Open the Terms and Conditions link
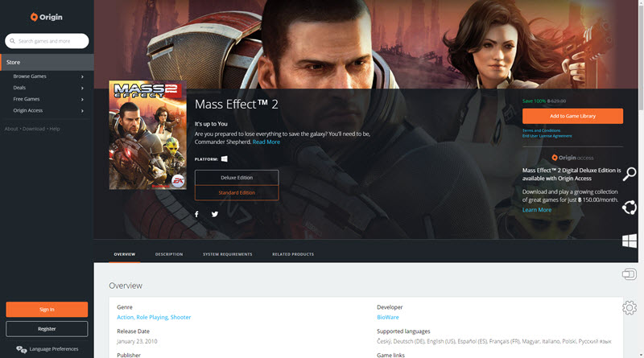The height and width of the screenshot is (358, 644). pos(541,130)
